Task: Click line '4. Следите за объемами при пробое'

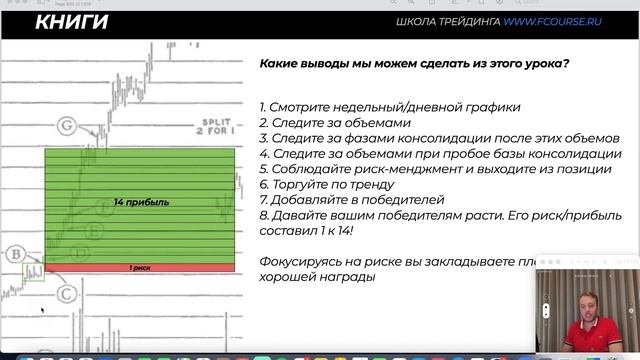Action: (x=440, y=154)
